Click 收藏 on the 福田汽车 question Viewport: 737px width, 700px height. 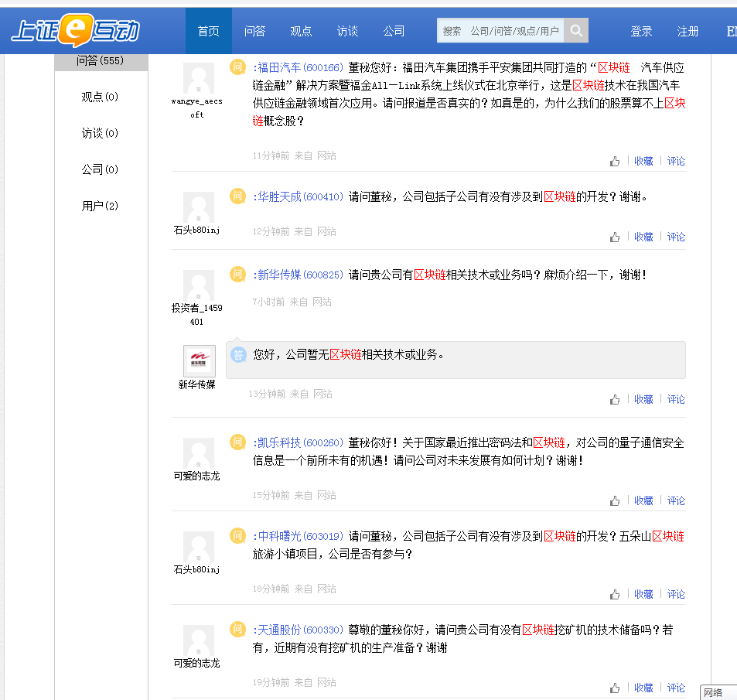[643, 161]
